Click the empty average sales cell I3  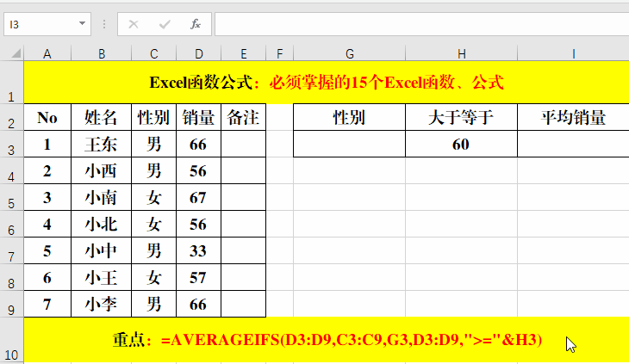point(573,144)
